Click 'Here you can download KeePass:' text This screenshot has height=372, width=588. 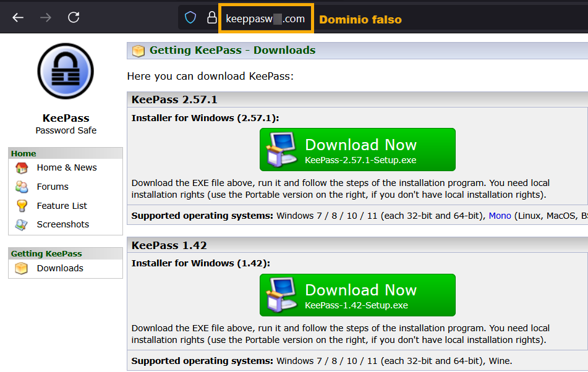tap(210, 76)
